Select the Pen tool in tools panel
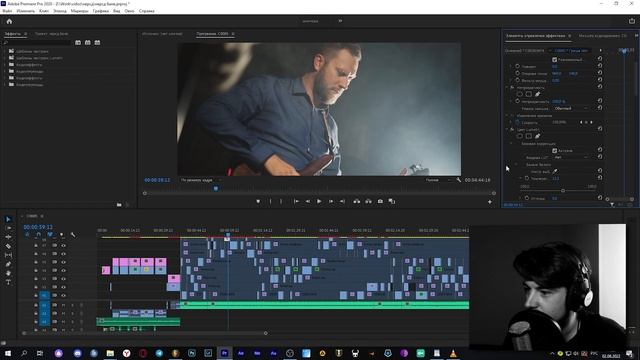The width and height of the screenshot is (640, 360). (8, 264)
